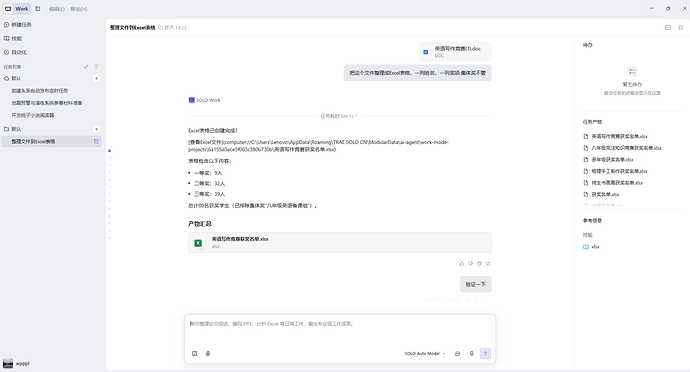Open task 创建头条自动发布定时任务
690x372 pixels.
40,91
